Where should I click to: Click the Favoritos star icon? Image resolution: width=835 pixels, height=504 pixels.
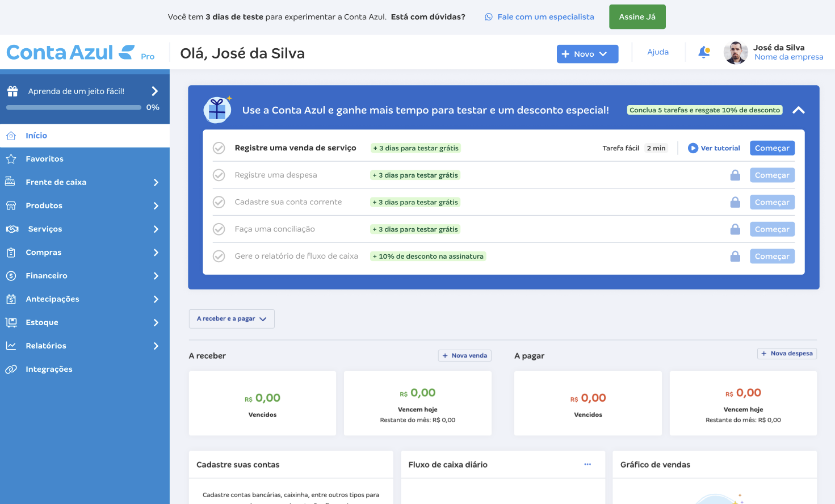11,159
